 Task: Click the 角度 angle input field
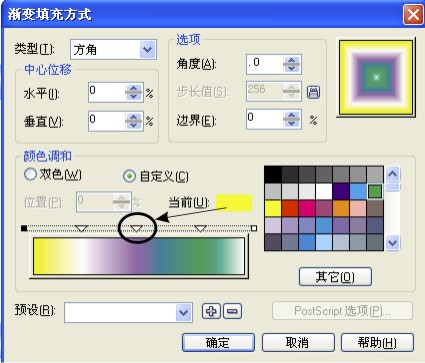(x=265, y=64)
